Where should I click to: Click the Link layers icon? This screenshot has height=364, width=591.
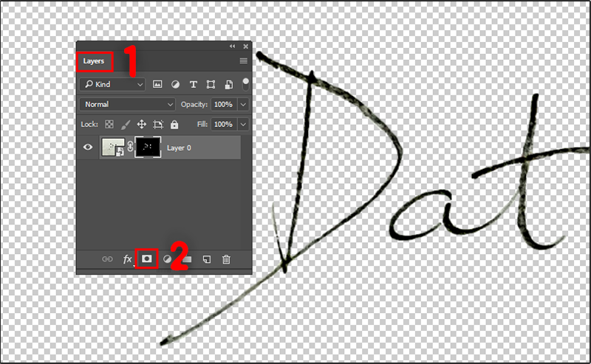click(x=107, y=259)
